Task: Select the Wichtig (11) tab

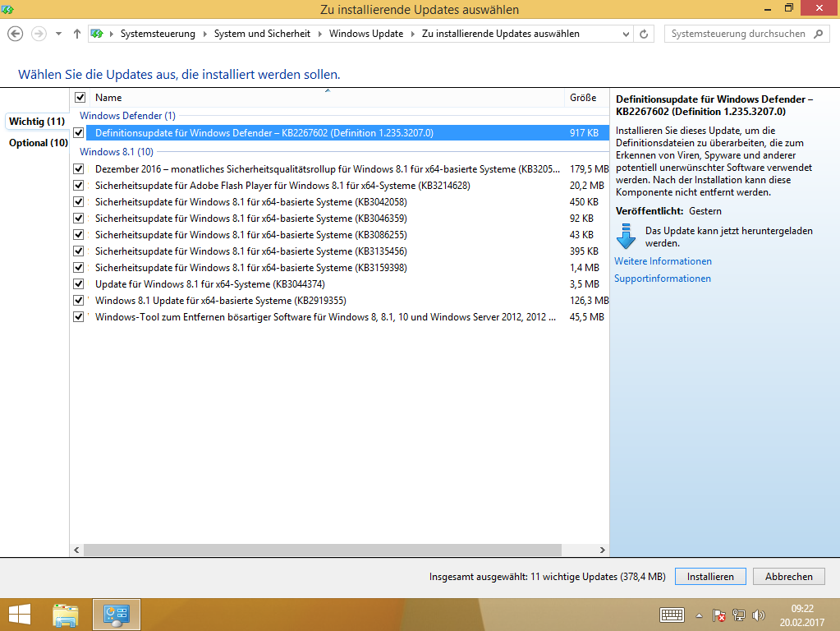Action: (36, 121)
